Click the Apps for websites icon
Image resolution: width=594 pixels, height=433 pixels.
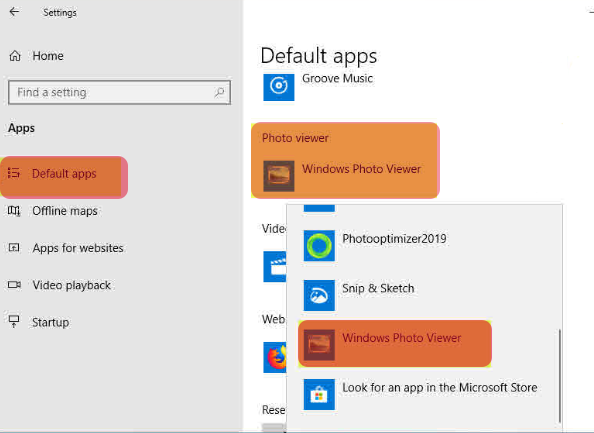[x=14, y=248]
